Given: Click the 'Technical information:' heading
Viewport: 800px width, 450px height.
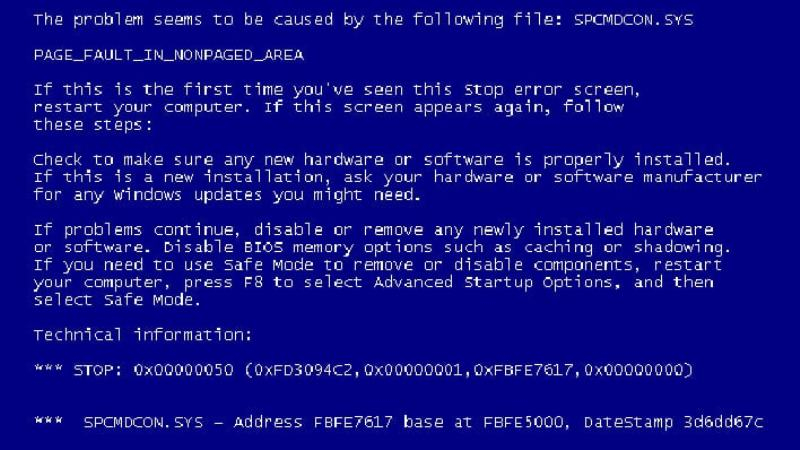Looking at the screenshot, I should 143,335.
